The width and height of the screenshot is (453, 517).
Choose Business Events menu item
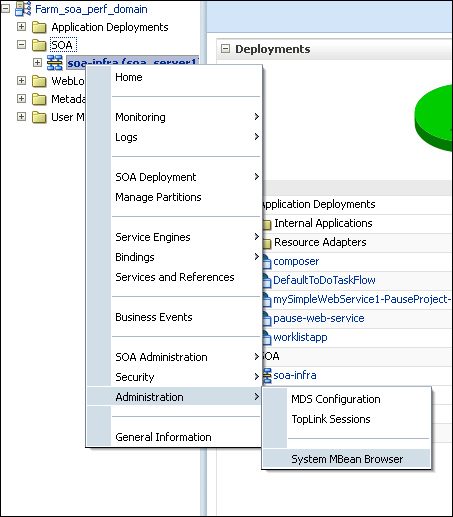pos(174,317)
